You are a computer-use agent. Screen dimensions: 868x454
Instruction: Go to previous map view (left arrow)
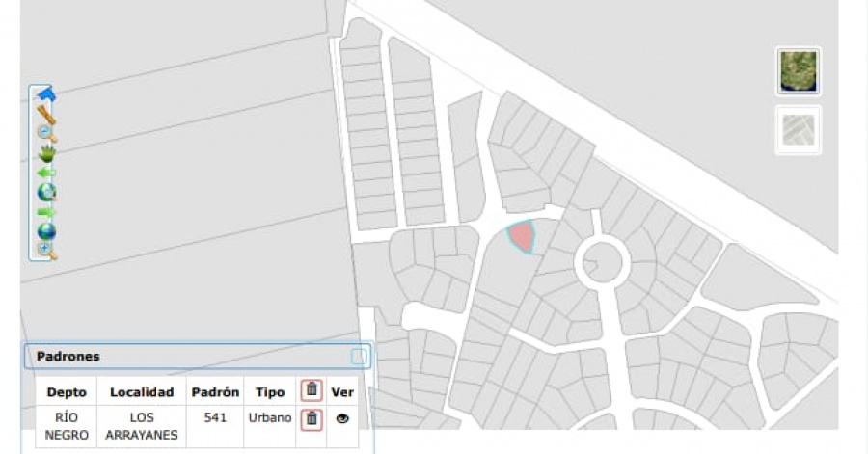(x=46, y=174)
